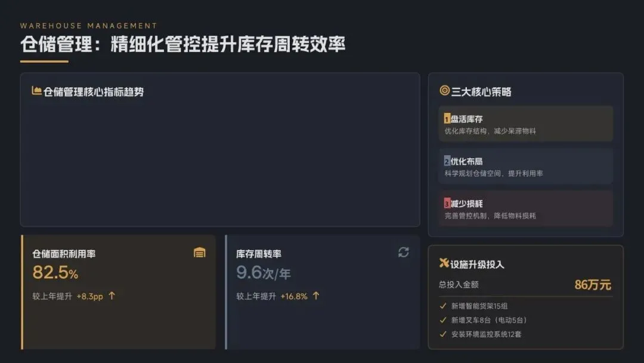The height and width of the screenshot is (363, 644).
Task: Click the 86万元 total investment amount
Action: click(x=593, y=285)
